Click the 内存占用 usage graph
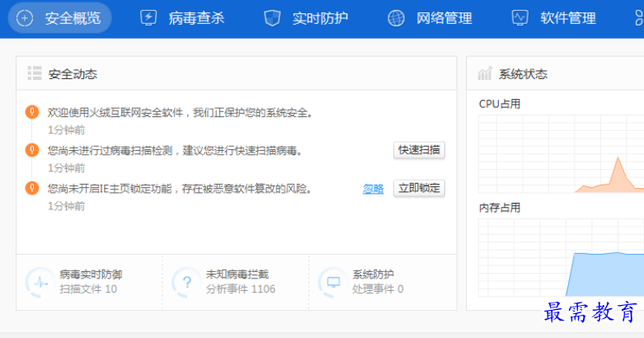Screen dimensions: 644x338 click(561, 257)
